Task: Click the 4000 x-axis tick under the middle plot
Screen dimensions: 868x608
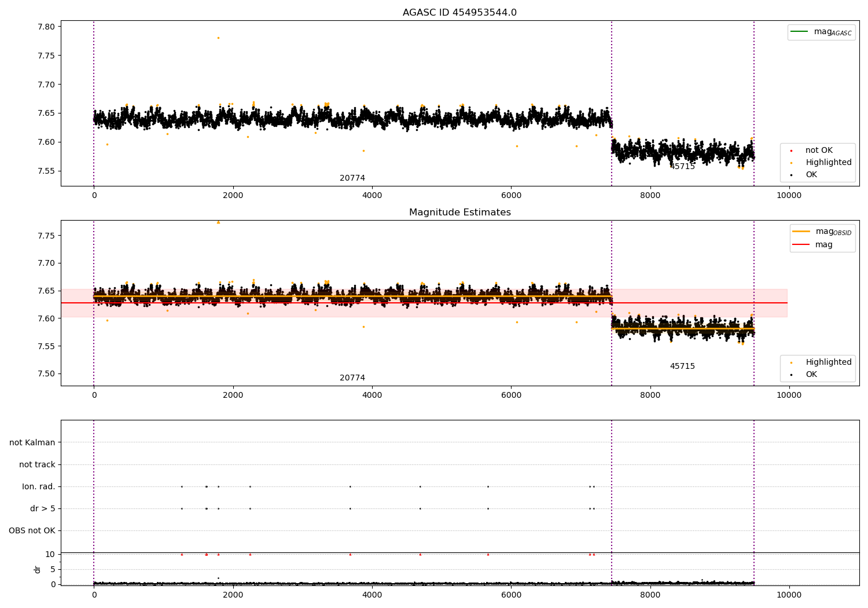Action: [372, 395]
